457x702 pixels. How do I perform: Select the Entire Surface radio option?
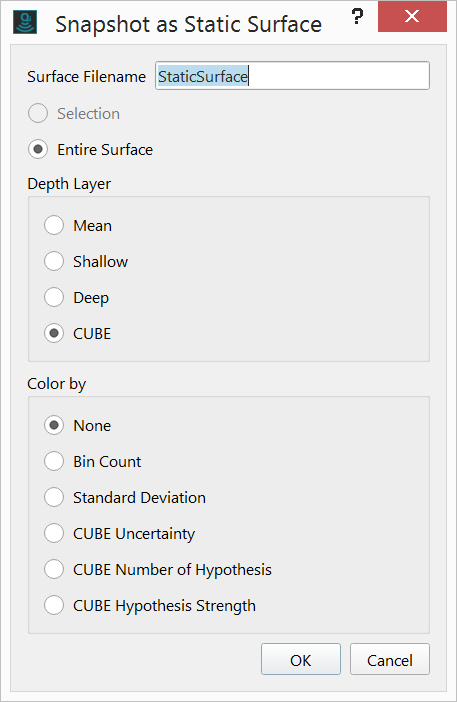[90, 150]
